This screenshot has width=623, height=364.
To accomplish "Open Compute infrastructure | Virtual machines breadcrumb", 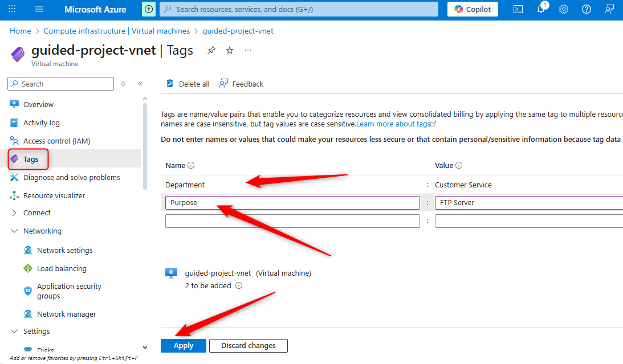I will [117, 31].
